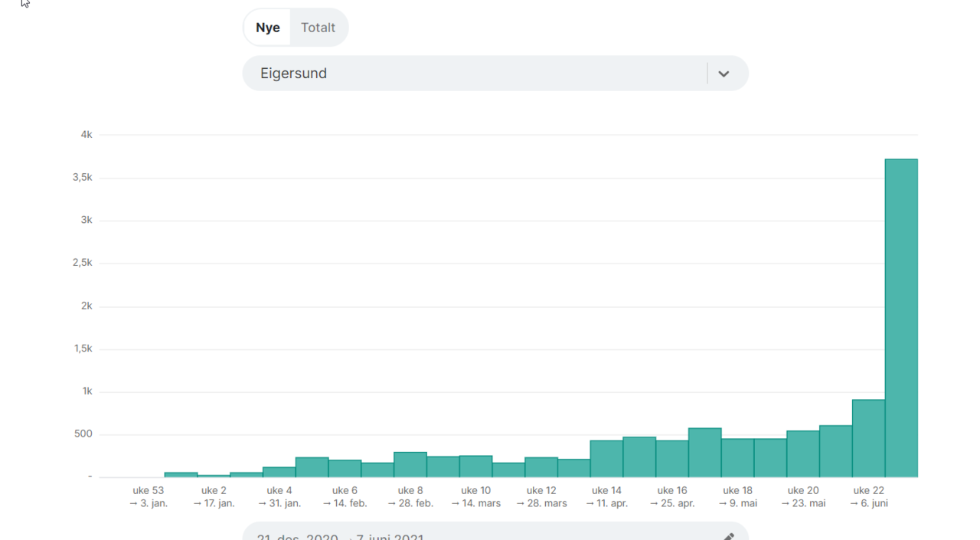Click the 4k y-axis label

(87, 135)
